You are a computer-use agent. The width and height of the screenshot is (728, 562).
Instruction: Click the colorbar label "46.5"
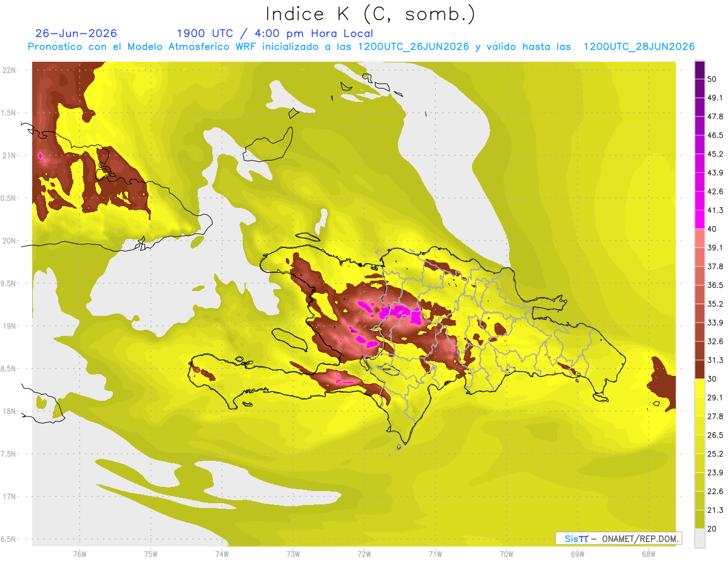(x=715, y=136)
